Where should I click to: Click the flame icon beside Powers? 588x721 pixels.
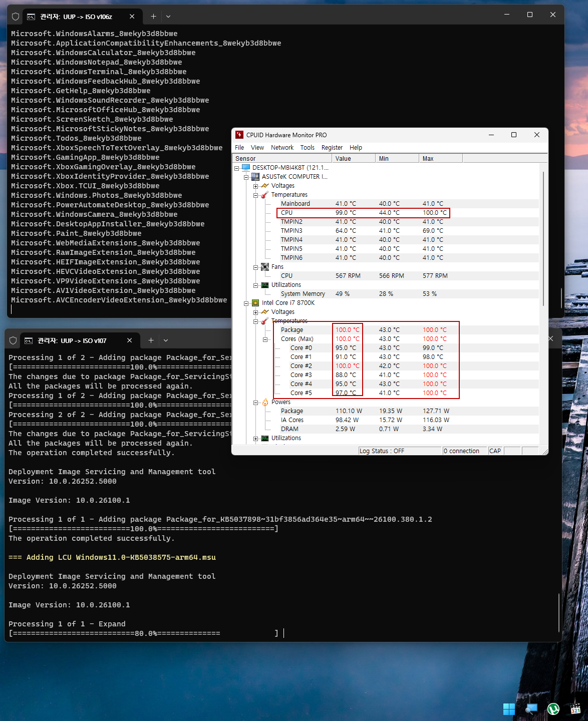click(x=265, y=402)
